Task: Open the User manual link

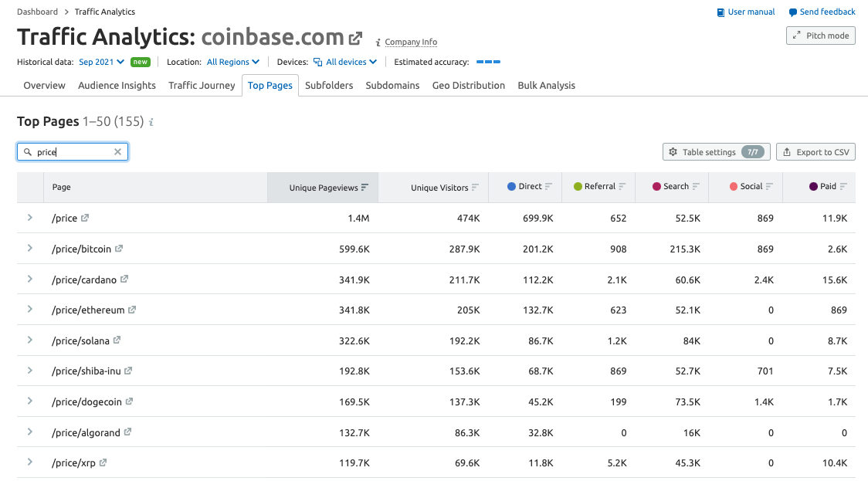Action: (746, 12)
